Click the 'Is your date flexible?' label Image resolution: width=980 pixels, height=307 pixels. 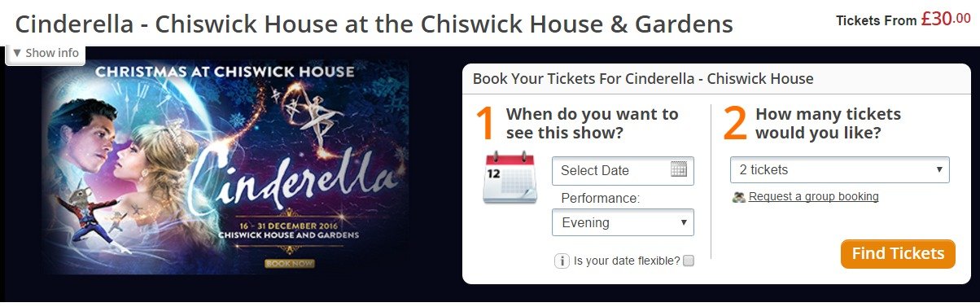click(x=627, y=261)
